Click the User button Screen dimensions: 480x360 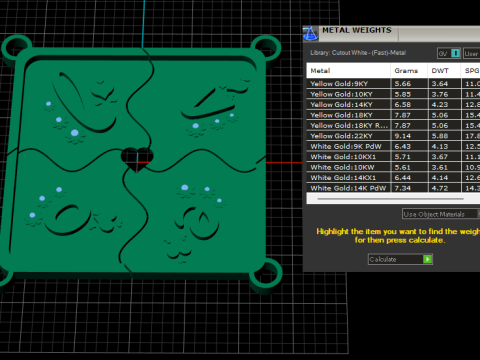click(471, 54)
